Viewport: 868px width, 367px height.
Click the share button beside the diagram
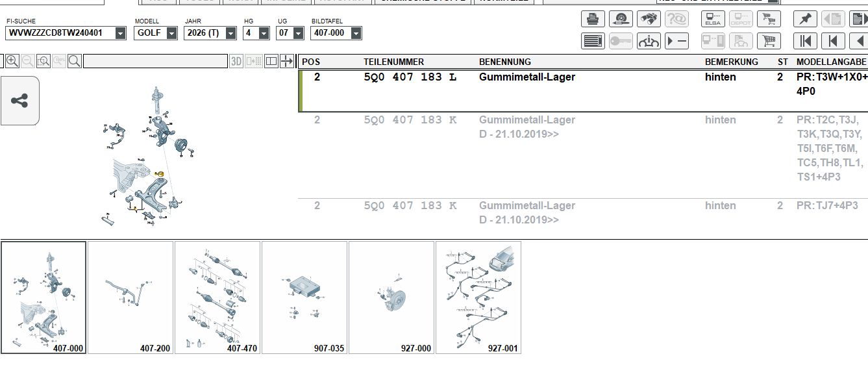point(20,101)
